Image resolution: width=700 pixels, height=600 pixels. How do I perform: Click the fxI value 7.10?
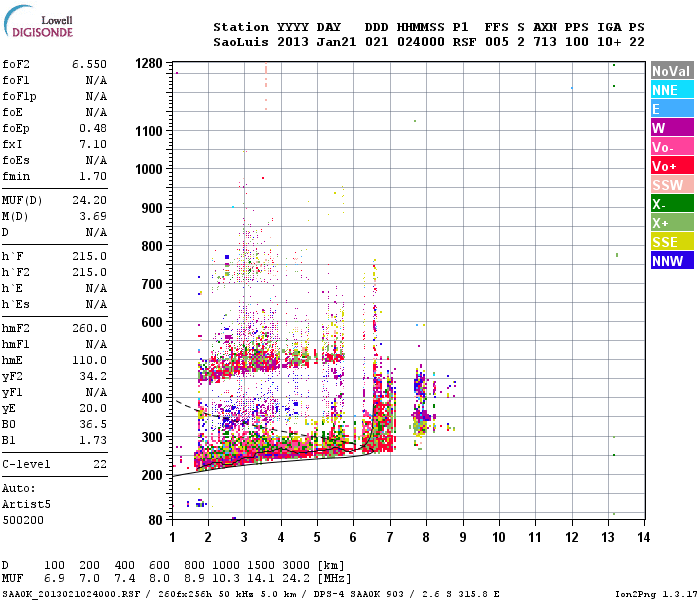(93, 144)
